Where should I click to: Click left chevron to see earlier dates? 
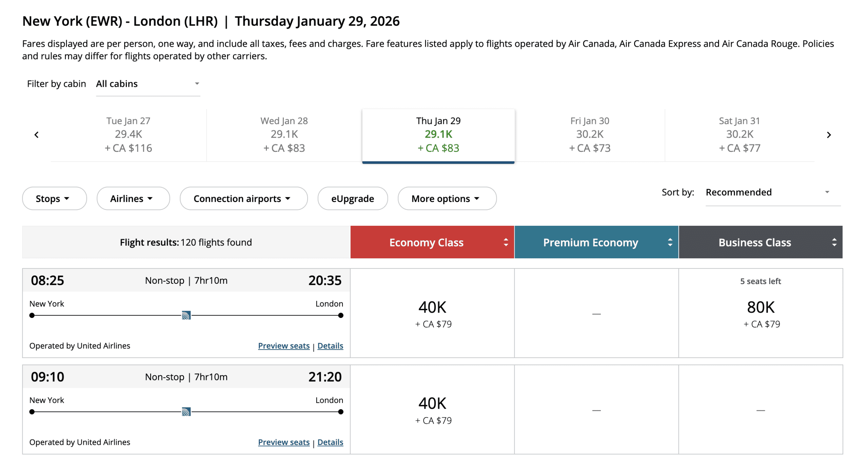[37, 135]
